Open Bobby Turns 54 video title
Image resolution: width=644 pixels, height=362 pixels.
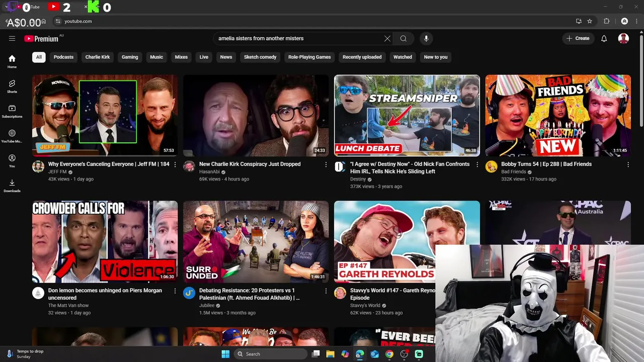click(x=546, y=164)
